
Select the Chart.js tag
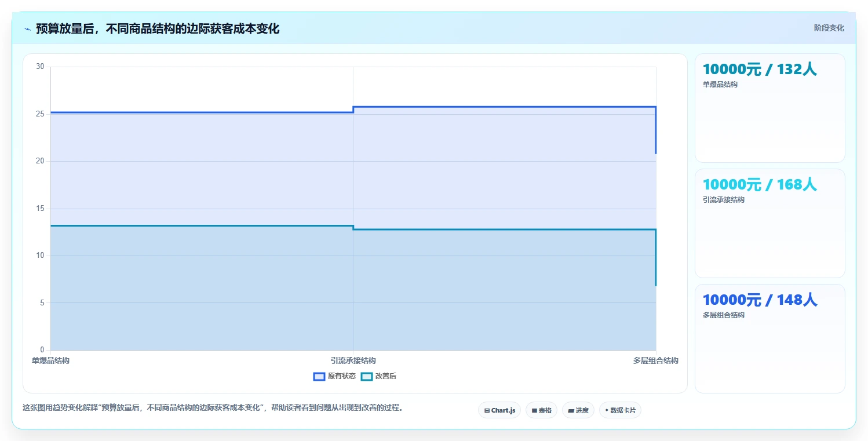coord(499,410)
